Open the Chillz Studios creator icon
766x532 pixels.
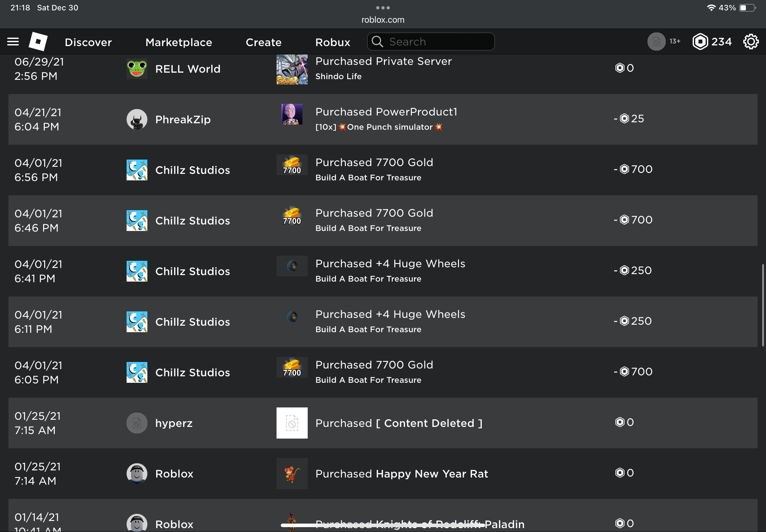click(137, 170)
